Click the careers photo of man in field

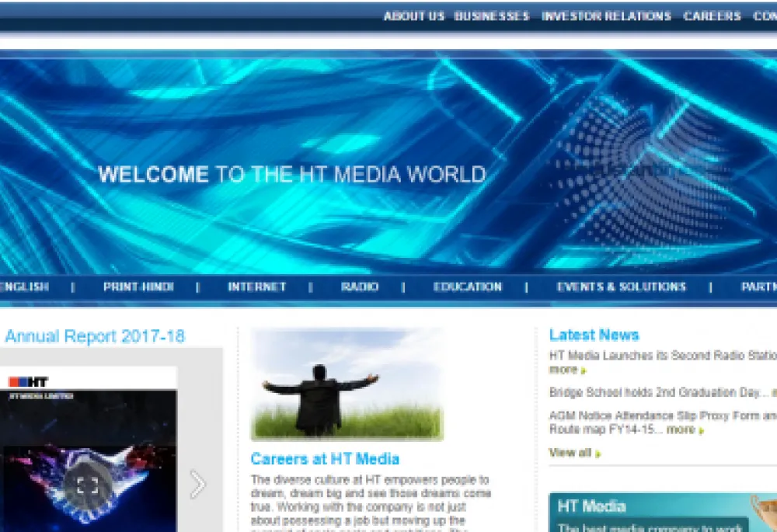pyautogui.click(x=347, y=384)
